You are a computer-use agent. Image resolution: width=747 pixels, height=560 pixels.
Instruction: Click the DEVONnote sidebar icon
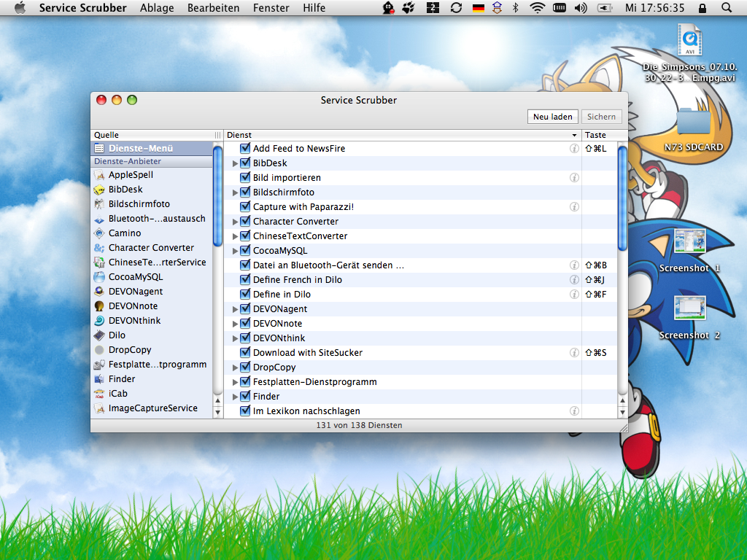coord(99,306)
